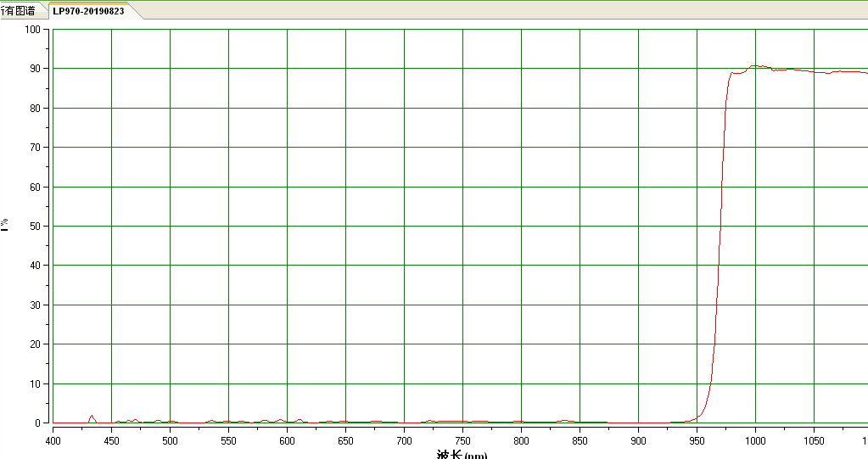Click the small red spike near 432 nm
This screenshot has width=868, height=459.
92,417
